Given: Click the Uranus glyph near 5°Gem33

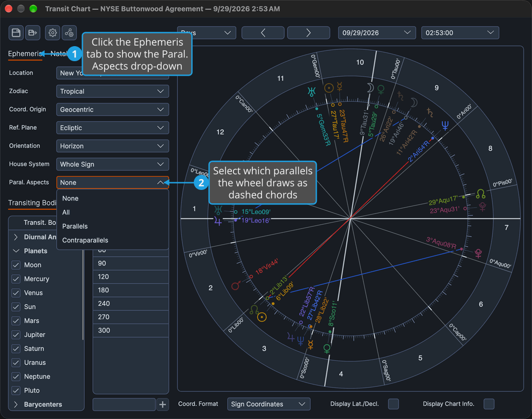Looking at the screenshot, I should pos(311,92).
